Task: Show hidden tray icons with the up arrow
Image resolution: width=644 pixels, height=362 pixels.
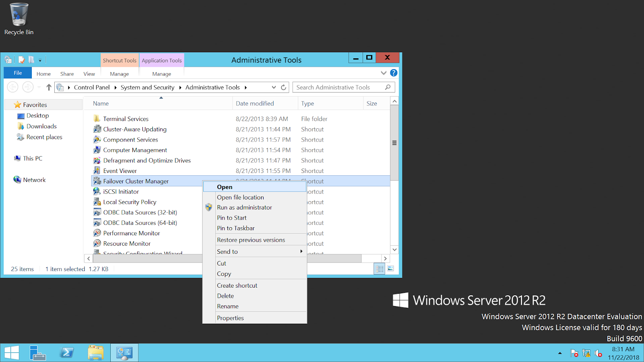Action: click(x=559, y=353)
